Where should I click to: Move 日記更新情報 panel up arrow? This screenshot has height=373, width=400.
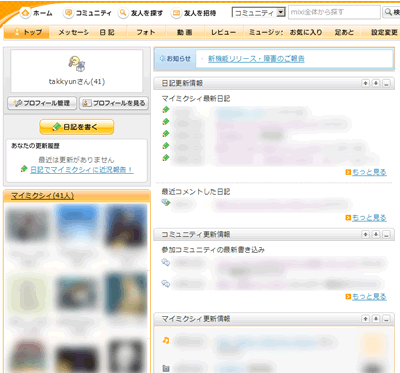pyautogui.click(x=366, y=83)
